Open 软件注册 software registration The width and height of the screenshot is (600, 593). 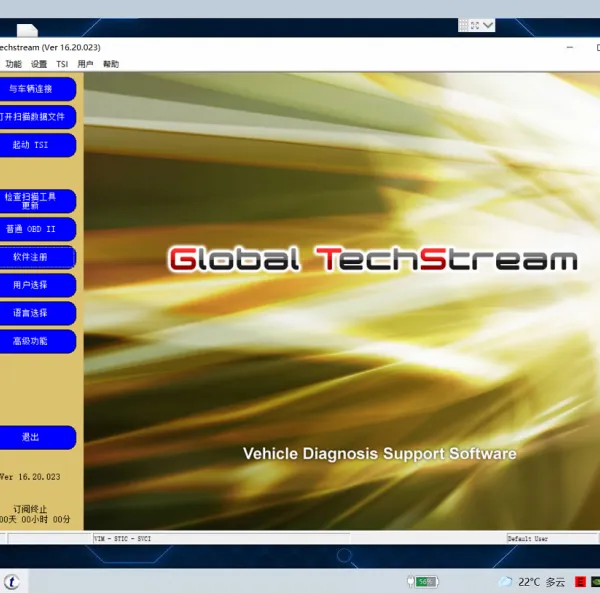[37, 257]
